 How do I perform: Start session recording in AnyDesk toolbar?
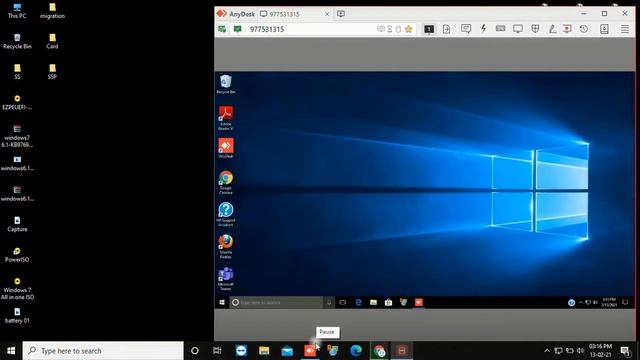pos(567,29)
